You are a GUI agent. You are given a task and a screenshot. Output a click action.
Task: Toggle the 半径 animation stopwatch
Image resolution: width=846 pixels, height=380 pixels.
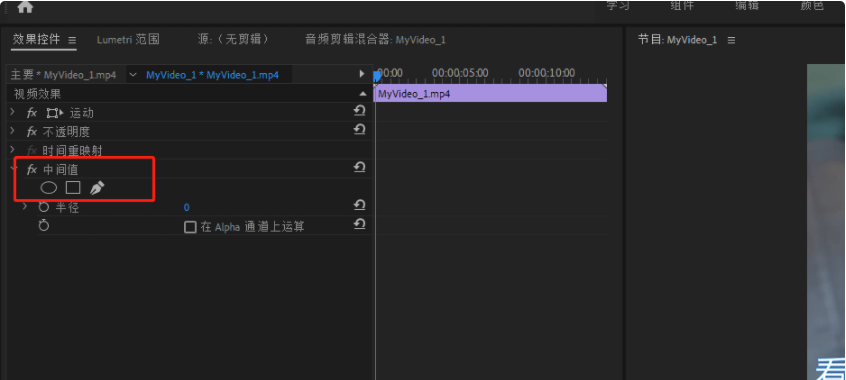[x=44, y=207]
